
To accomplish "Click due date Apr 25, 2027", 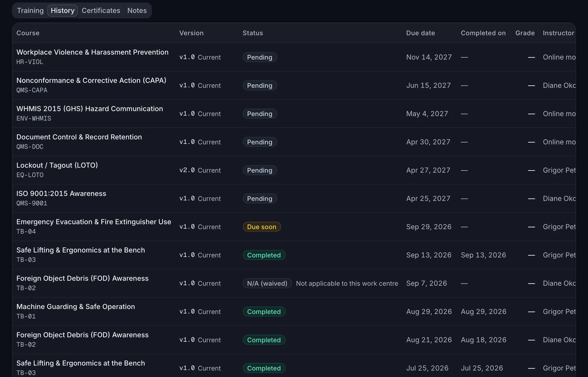I will pyautogui.click(x=428, y=198).
